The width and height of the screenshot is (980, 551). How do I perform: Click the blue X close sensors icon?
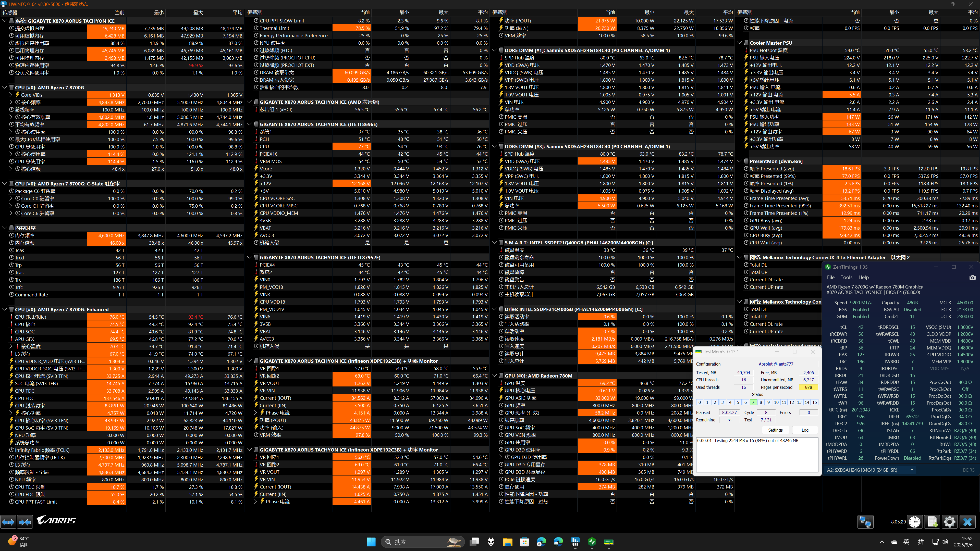967,522
